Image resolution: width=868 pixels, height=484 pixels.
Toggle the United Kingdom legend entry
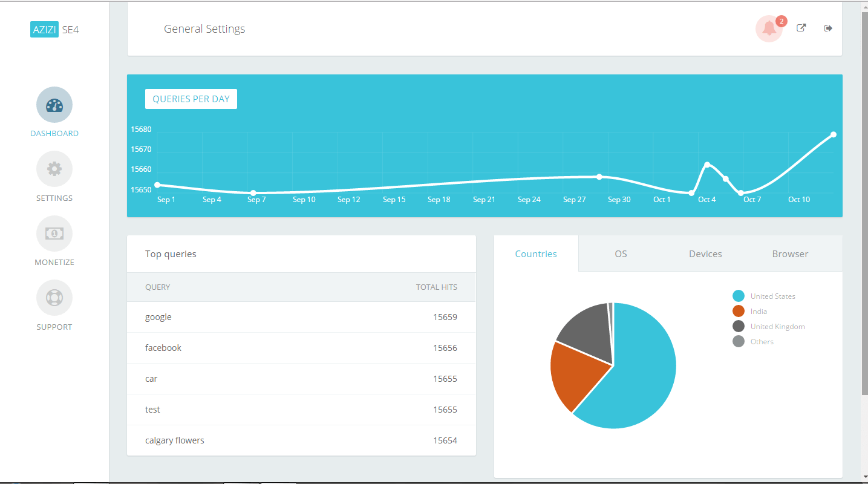pyautogui.click(x=777, y=326)
